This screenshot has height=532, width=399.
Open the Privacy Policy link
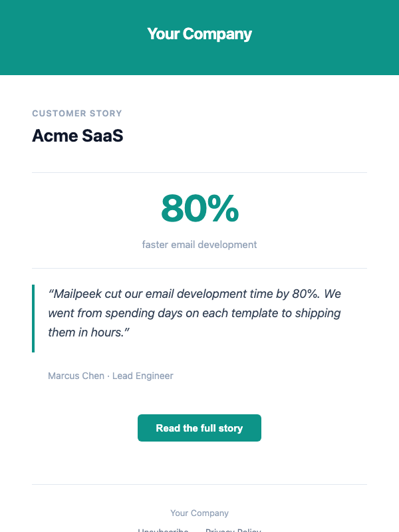point(233,530)
